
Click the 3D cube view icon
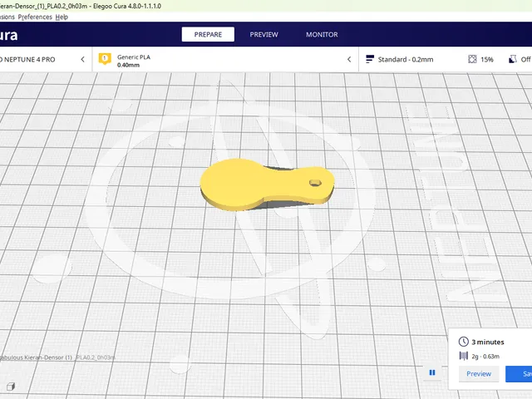click(x=11, y=387)
